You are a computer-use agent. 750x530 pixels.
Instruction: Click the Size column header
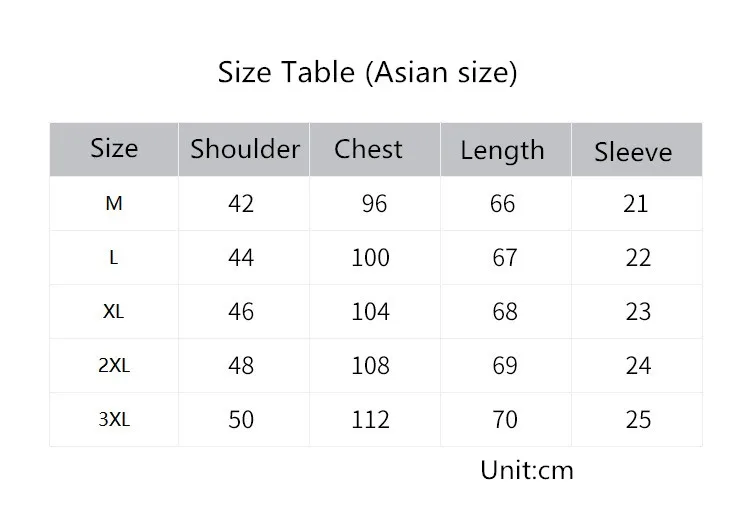pyautogui.click(x=114, y=148)
